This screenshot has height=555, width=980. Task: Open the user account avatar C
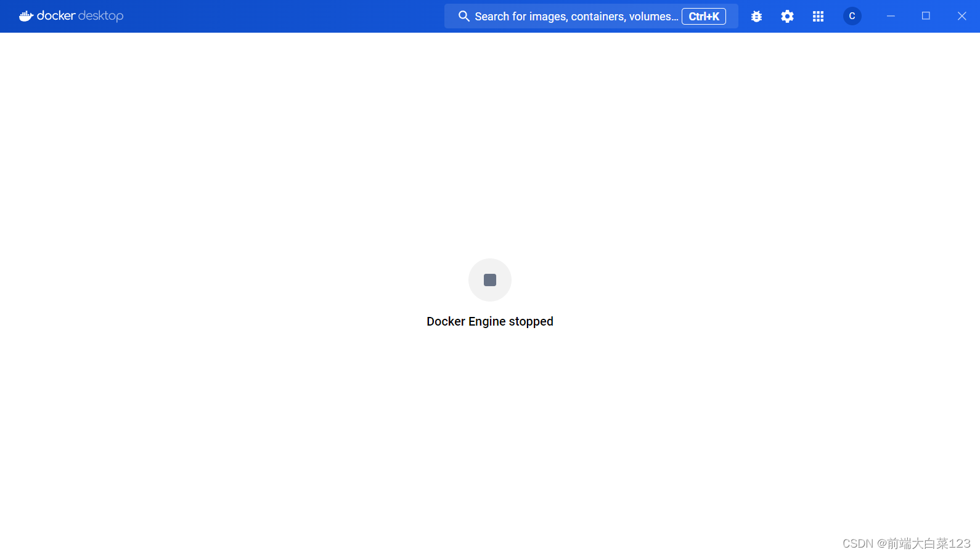coord(852,16)
